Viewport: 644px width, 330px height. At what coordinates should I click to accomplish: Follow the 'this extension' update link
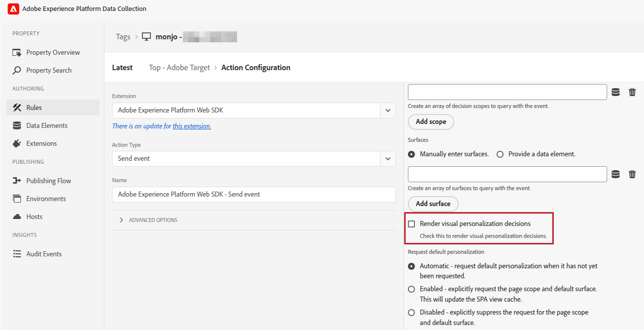tap(192, 126)
